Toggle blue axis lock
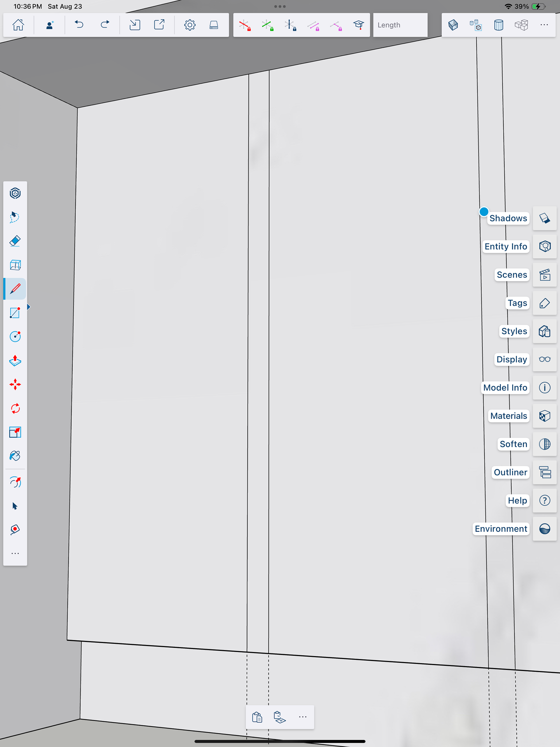Screen dimensions: 560x747 (x=290, y=25)
